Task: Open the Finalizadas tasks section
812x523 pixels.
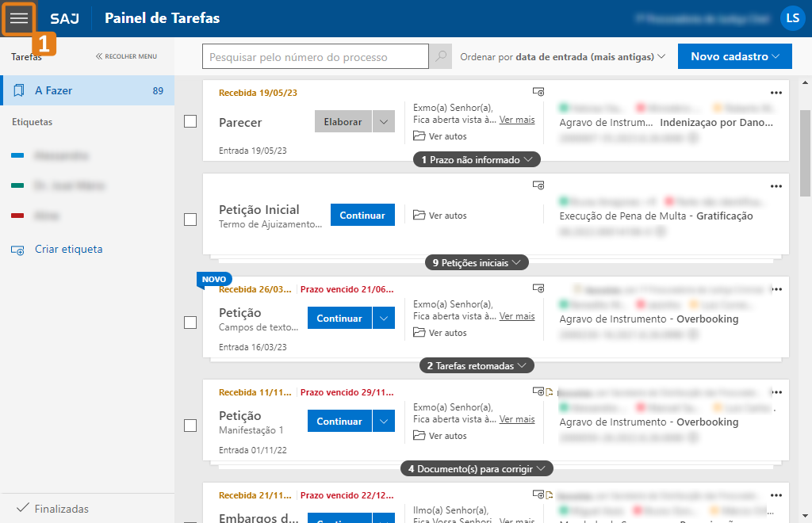Action: (54, 509)
